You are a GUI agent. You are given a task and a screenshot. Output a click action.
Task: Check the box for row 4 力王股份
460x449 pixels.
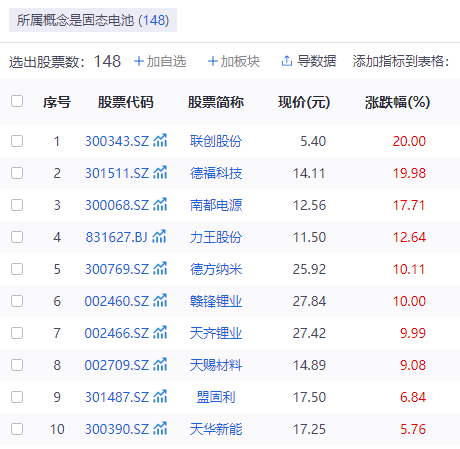coord(17,237)
